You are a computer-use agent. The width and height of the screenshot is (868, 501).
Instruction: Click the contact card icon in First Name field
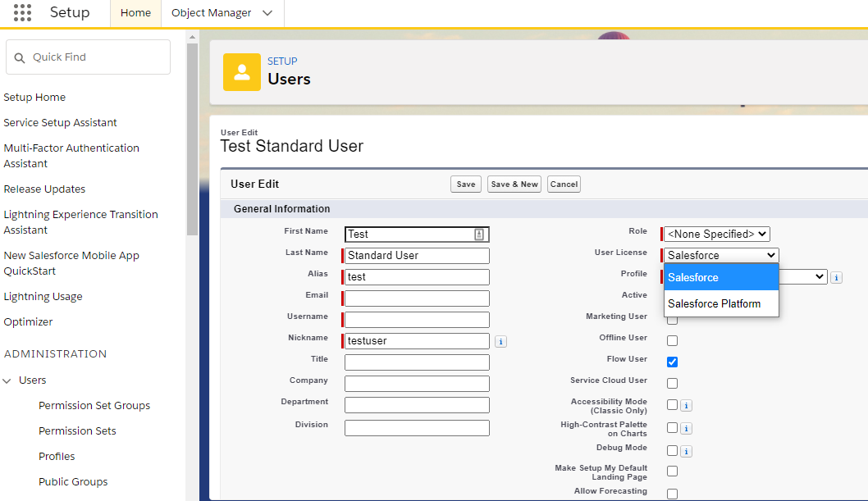[x=479, y=235]
